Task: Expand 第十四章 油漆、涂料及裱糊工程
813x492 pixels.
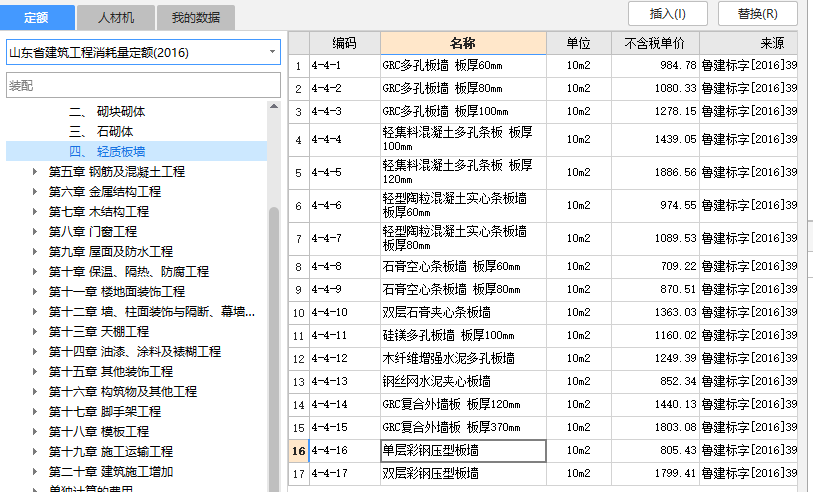Action: tap(35, 352)
